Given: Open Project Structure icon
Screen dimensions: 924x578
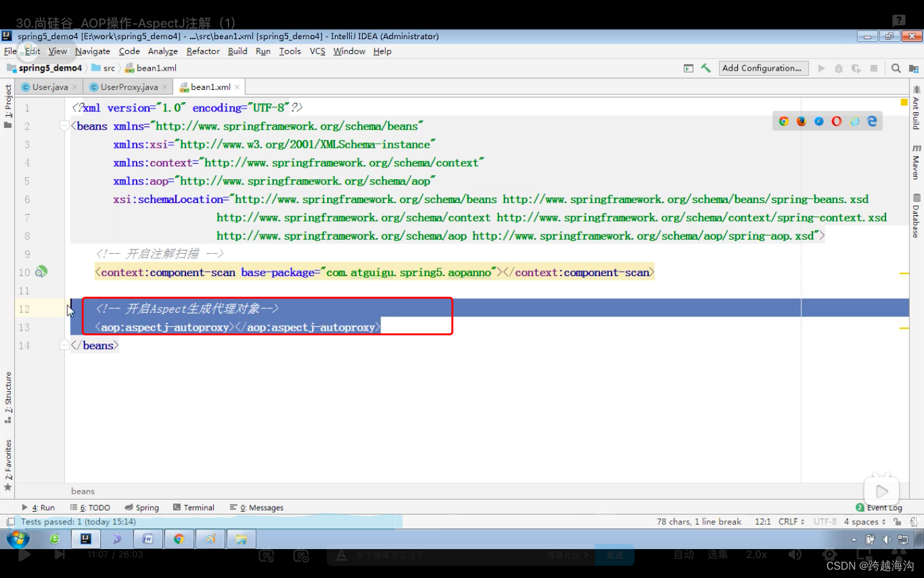Looking at the screenshot, I should 914,68.
